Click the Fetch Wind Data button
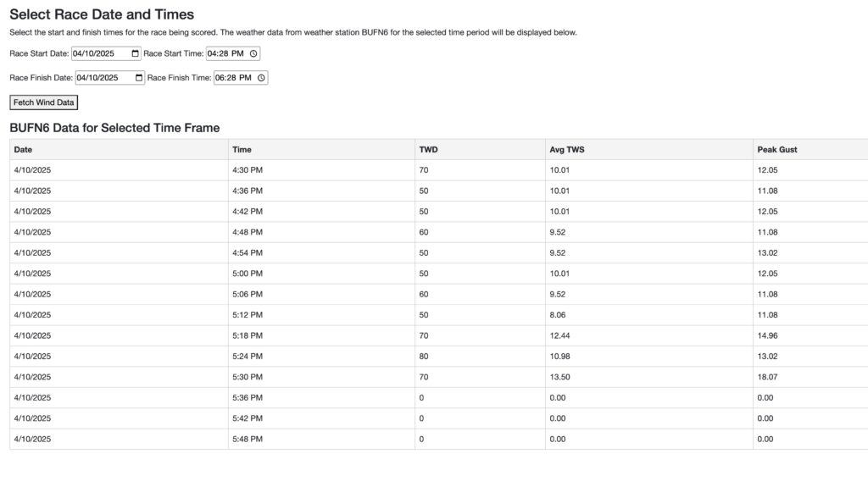 [x=44, y=102]
